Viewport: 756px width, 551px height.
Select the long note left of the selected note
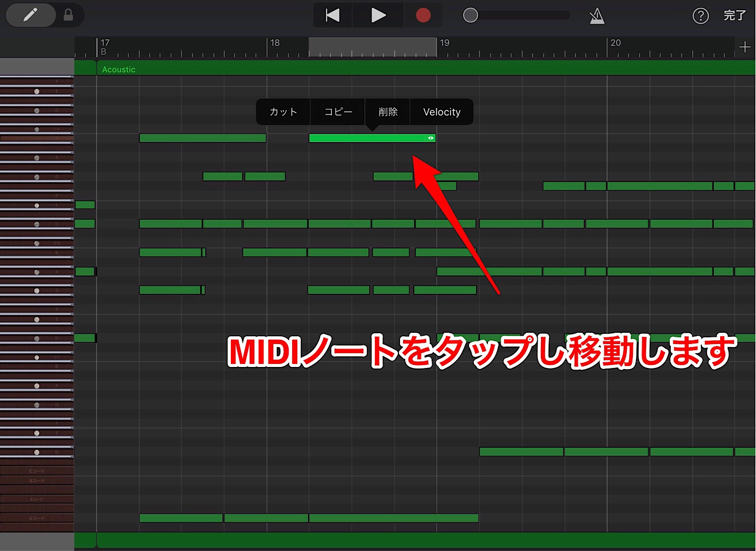click(203, 138)
